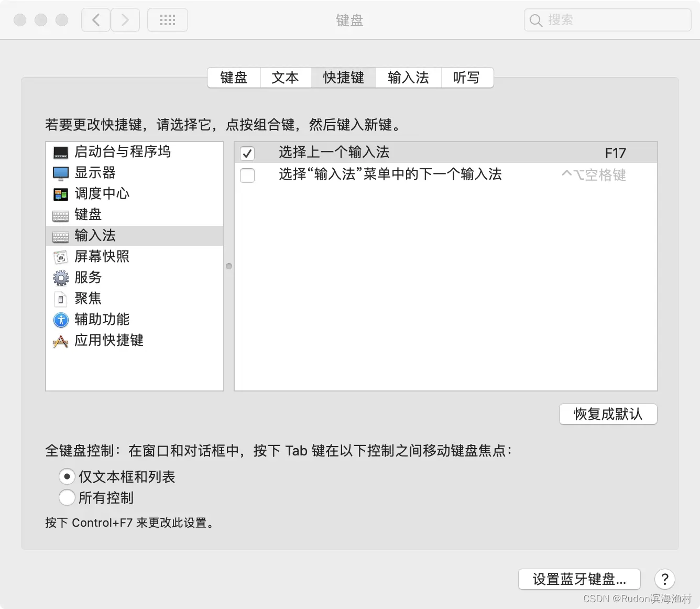Select 启动台与程序坞 label in list
This screenshot has width=700, height=609.
click(123, 152)
